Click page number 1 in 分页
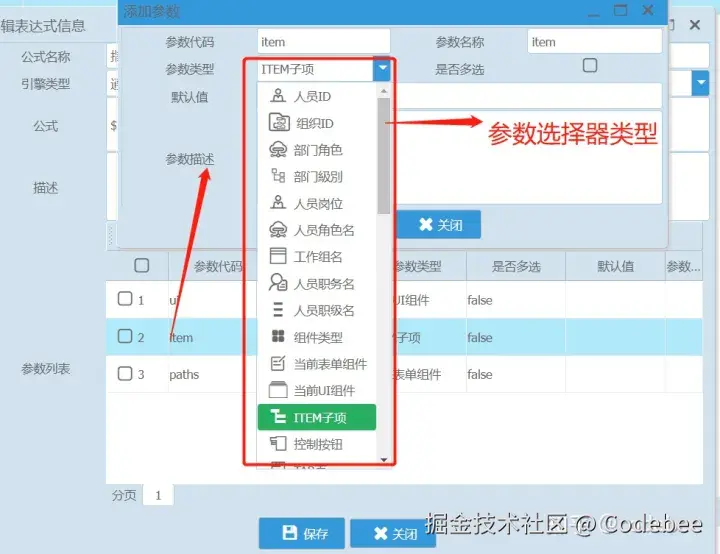Viewport: 720px width, 554px height. (x=158, y=495)
